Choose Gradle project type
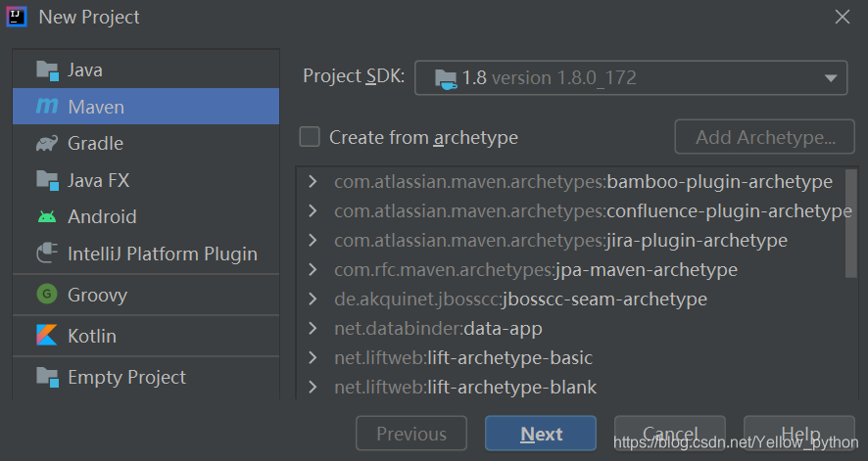The width and height of the screenshot is (868, 461). [x=146, y=143]
